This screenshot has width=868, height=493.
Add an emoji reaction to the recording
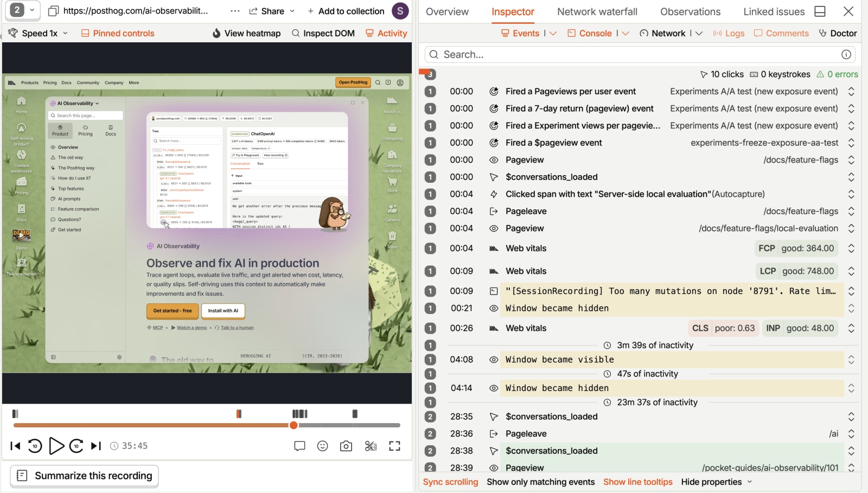[x=323, y=446]
